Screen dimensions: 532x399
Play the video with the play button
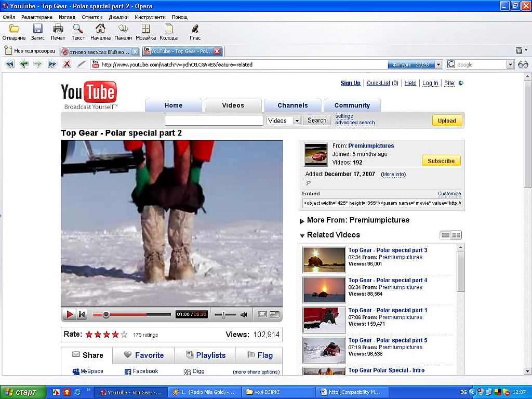(70, 314)
